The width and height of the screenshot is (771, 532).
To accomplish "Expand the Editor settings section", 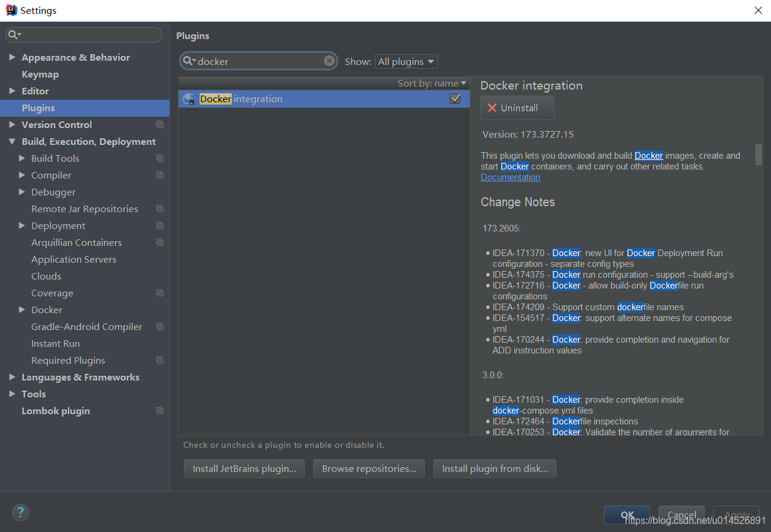I will (x=12, y=91).
